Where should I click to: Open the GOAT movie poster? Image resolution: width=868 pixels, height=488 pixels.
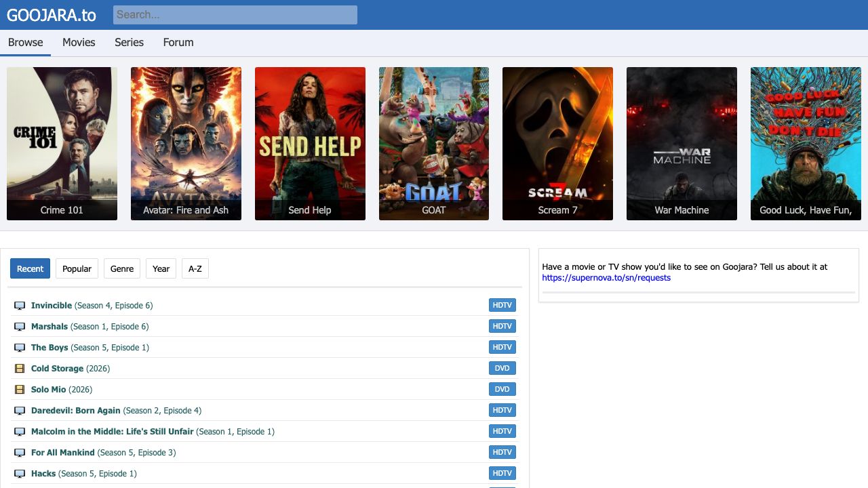pos(434,144)
